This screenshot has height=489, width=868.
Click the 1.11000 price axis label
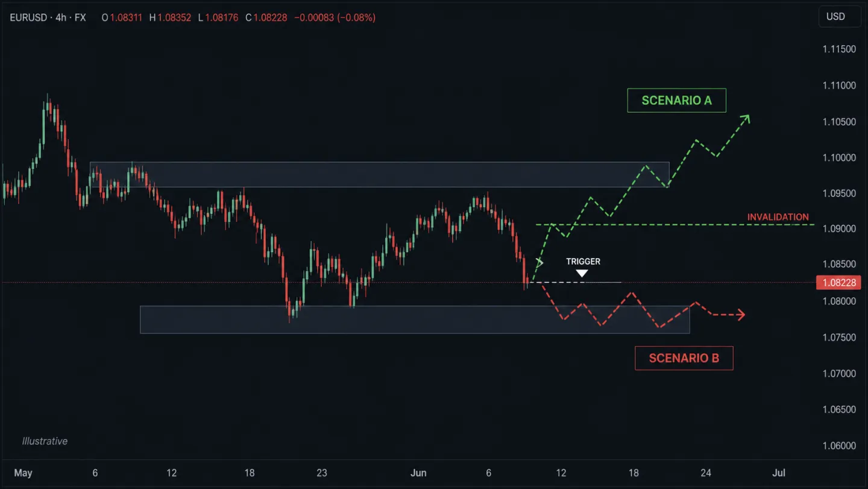[x=839, y=86]
